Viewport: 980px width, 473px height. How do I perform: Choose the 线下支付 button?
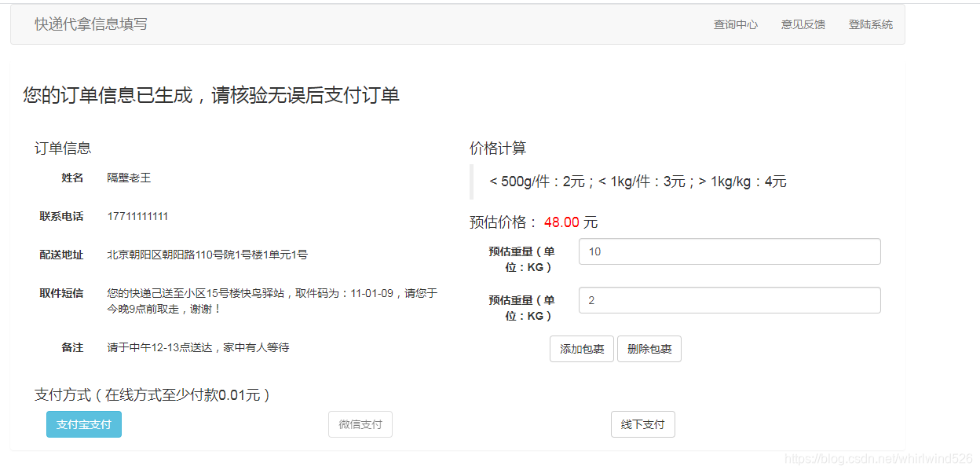tap(643, 424)
